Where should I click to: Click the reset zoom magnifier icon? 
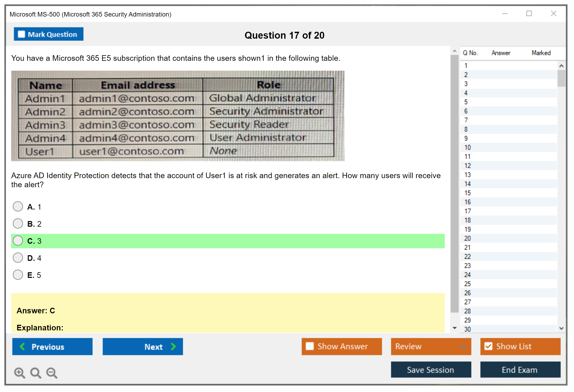(36, 373)
